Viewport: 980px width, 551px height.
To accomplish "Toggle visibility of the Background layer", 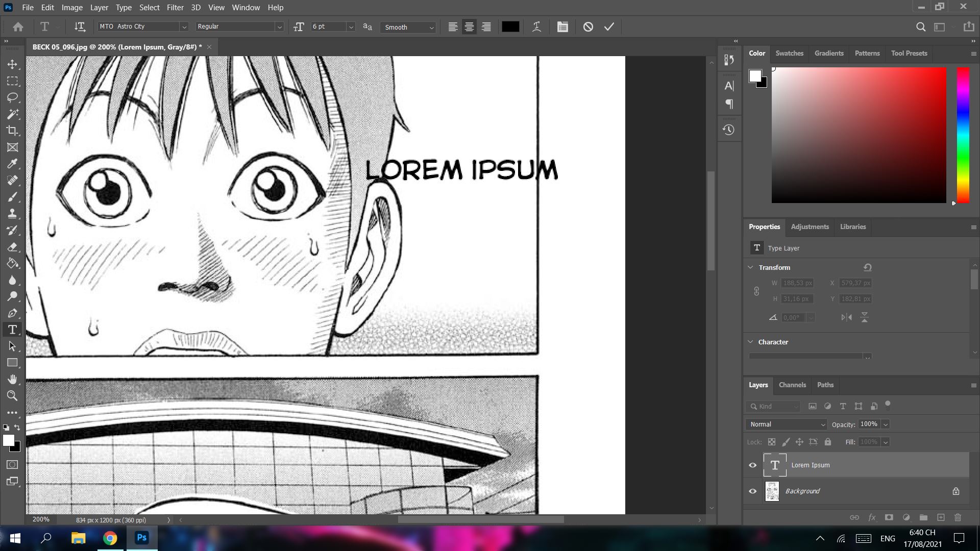I will point(752,491).
